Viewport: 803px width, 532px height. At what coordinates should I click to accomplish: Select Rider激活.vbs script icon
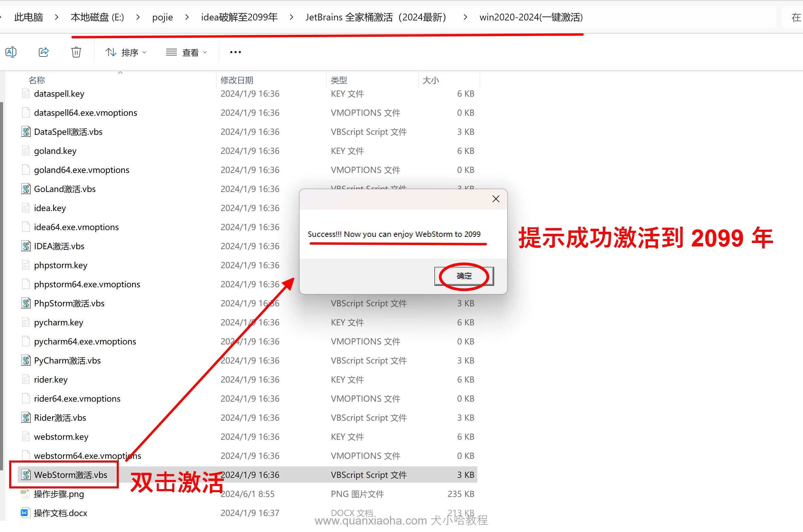pyautogui.click(x=26, y=417)
